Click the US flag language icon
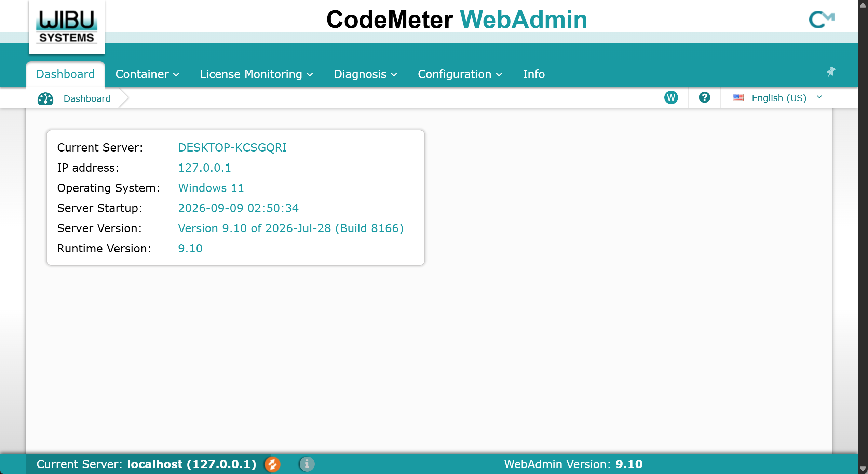 click(x=738, y=98)
